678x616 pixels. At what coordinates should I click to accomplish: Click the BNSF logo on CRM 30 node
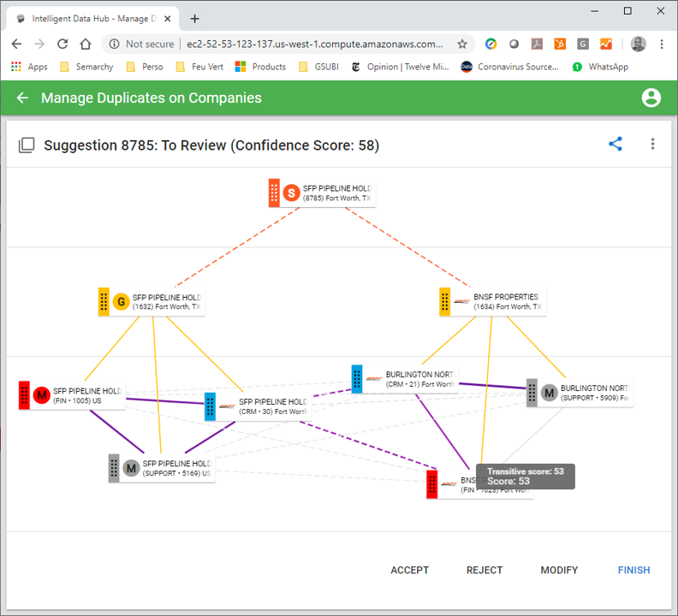point(227,406)
